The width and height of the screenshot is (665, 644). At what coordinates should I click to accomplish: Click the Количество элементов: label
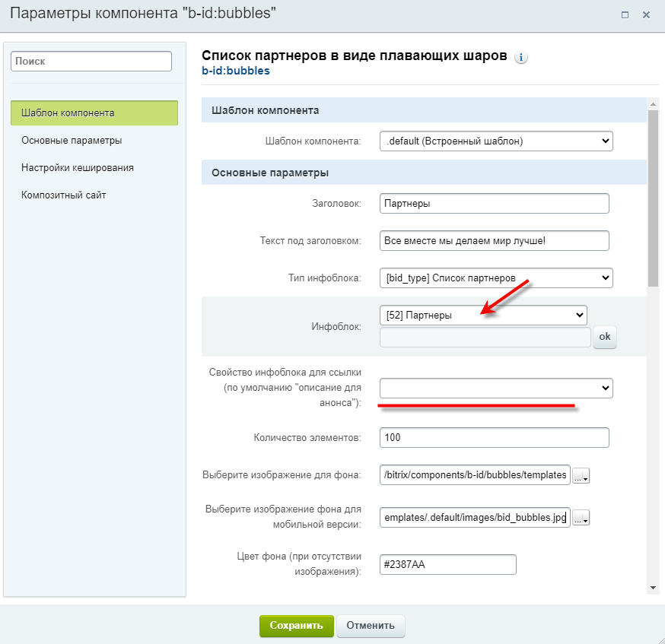(307, 438)
